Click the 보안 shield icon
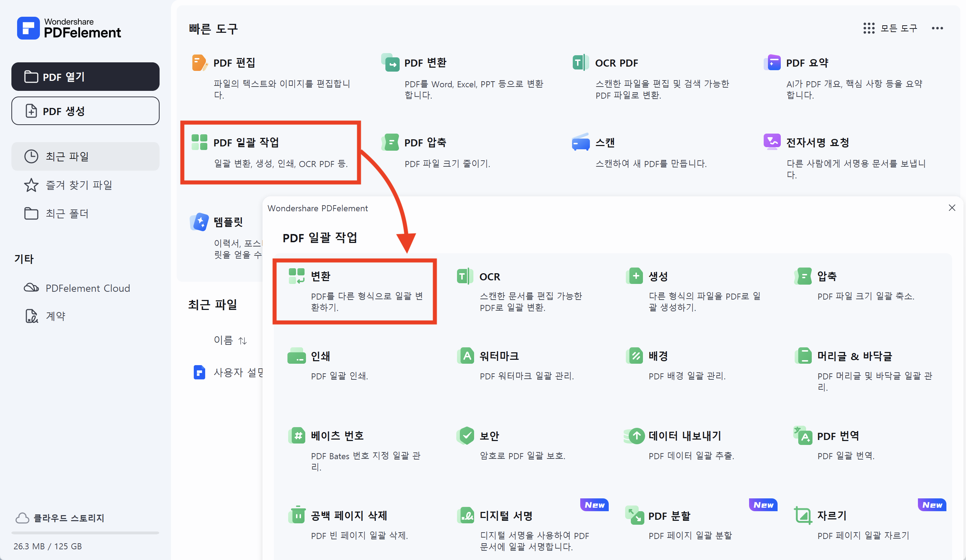This screenshot has width=966, height=560. 466,436
